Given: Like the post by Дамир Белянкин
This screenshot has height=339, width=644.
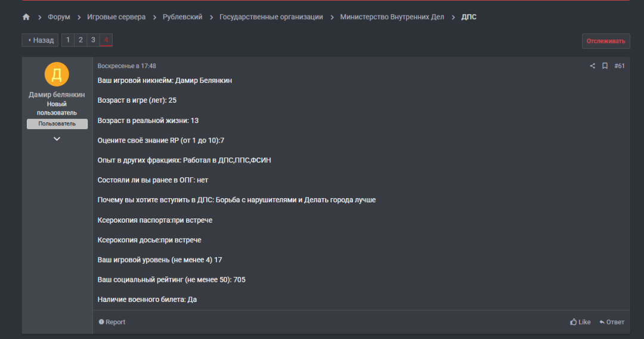Looking at the screenshot, I should (x=580, y=322).
